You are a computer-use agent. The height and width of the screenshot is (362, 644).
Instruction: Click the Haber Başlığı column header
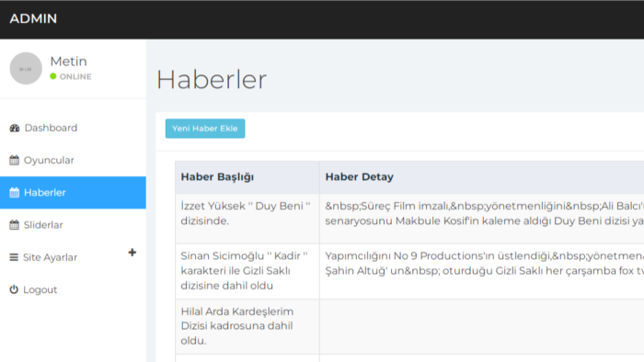(x=247, y=177)
